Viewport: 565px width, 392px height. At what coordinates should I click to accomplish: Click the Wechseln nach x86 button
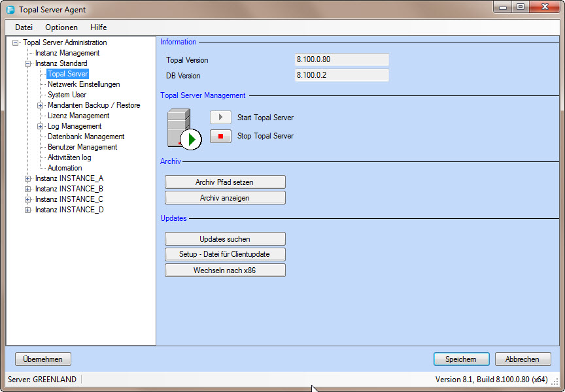click(x=225, y=270)
